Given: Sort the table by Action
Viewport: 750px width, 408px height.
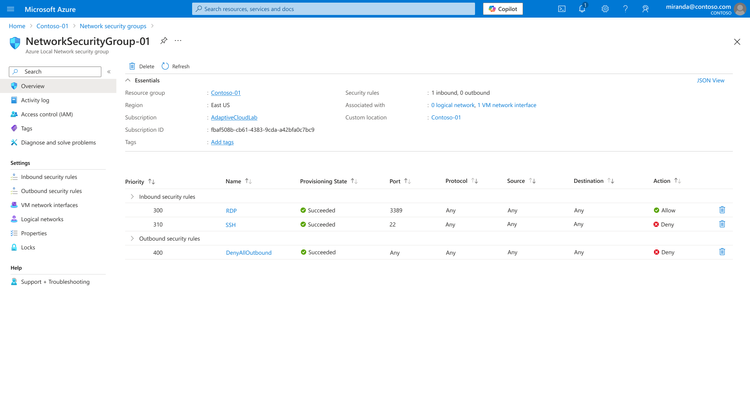Looking at the screenshot, I should click(x=666, y=181).
